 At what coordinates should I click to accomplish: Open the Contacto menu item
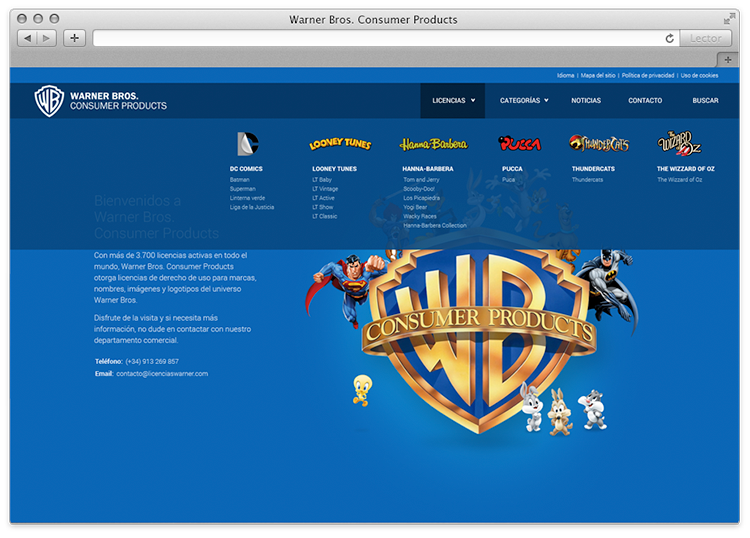[x=645, y=100]
